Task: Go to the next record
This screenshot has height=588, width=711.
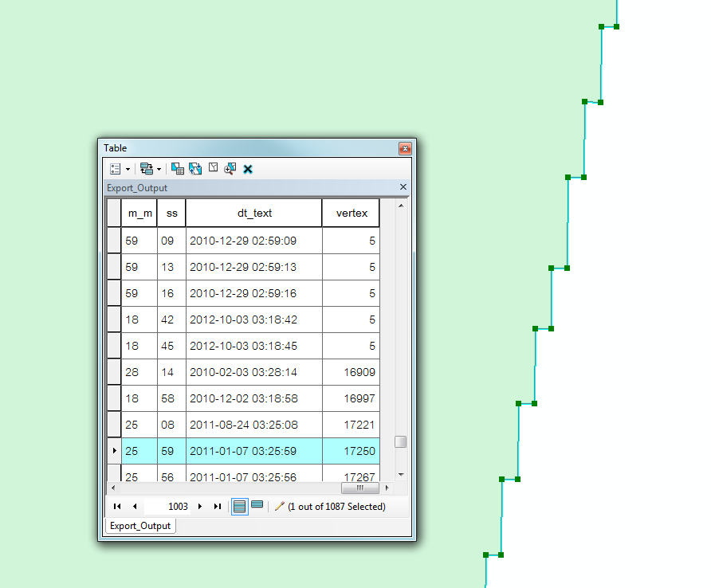Action: coord(199,507)
